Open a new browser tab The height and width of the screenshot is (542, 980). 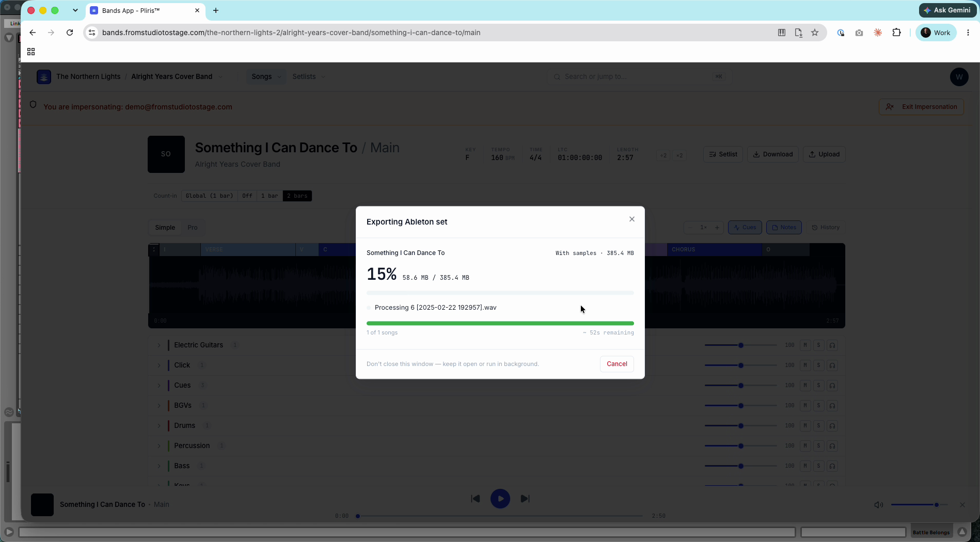click(216, 10)
